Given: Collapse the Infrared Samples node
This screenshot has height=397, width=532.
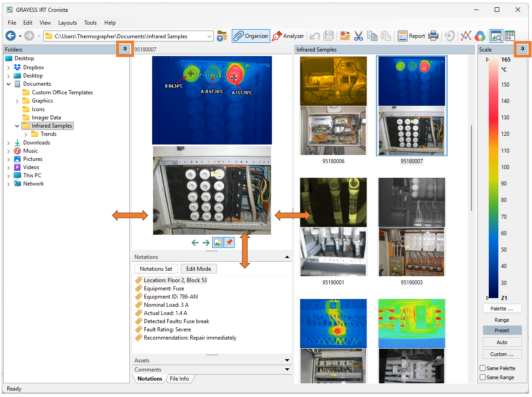Looking at the screenshot, I should pos(17,126).
